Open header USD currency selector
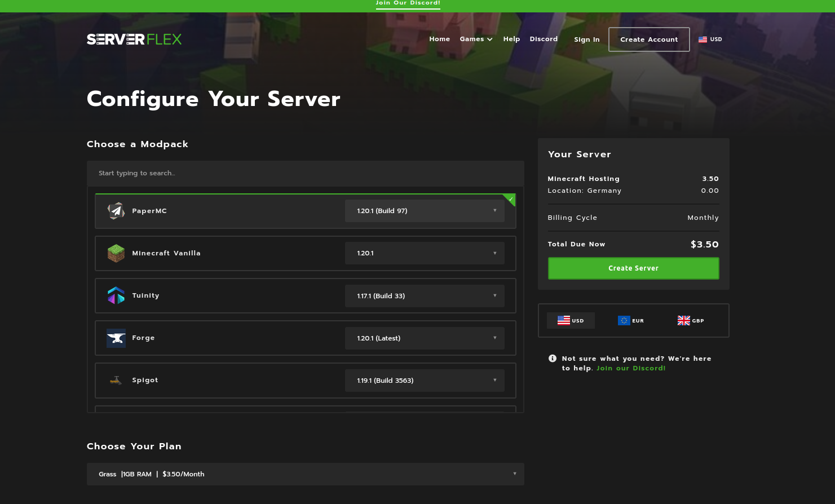835x504 pixels. point(710,39)
